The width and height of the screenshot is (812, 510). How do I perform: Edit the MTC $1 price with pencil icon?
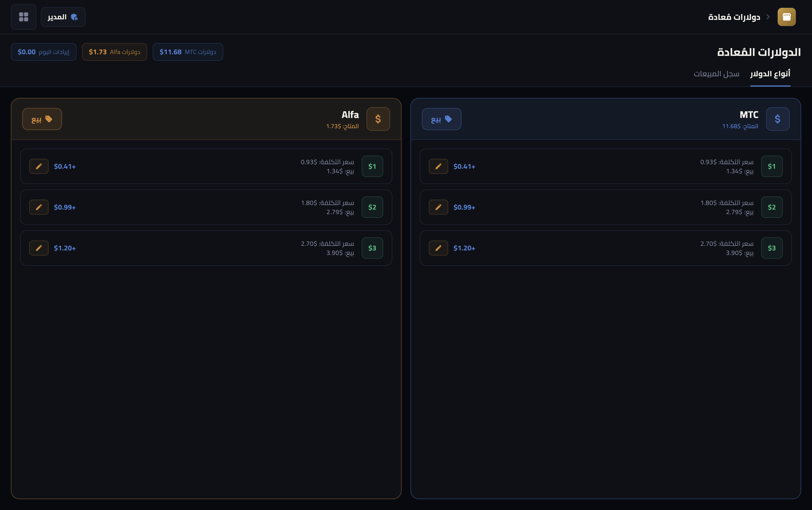[x=438, y=166]
